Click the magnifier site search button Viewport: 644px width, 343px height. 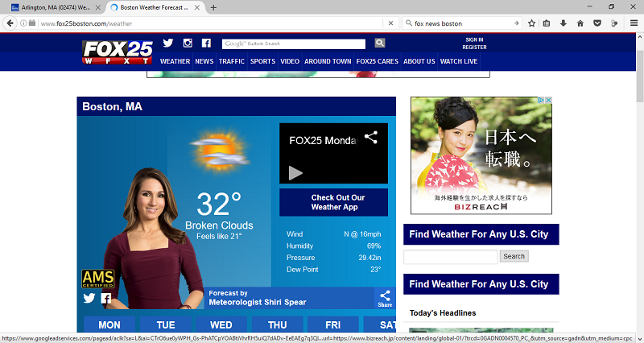380,43
